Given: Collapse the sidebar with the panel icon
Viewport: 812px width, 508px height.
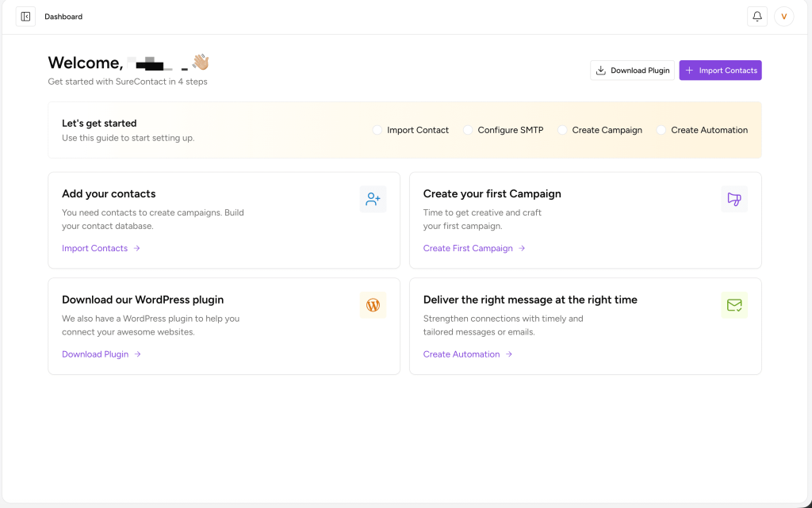Looking at the screenshot, I should coord(25,17).
